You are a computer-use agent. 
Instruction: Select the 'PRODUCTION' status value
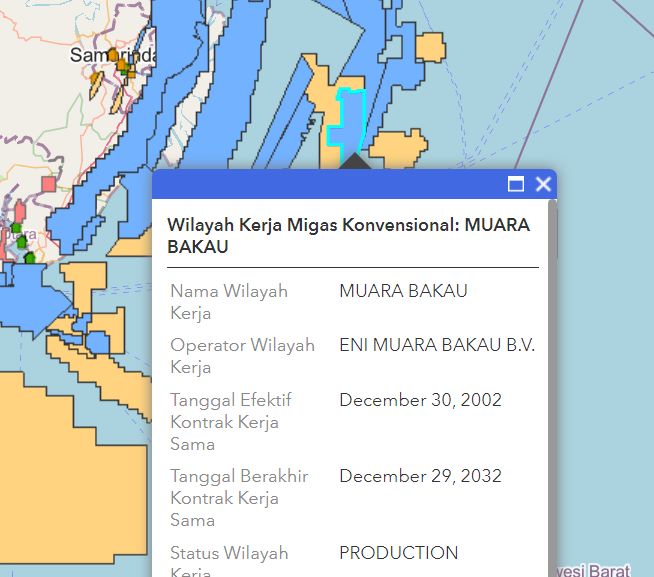(399, 553)
